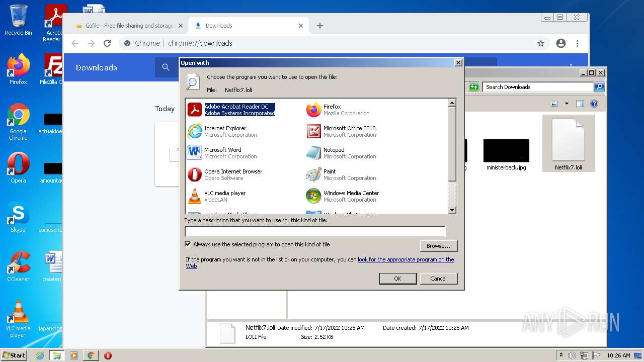This screenshot has width=644, height=362.
Task: Open Internet Explorer from the taskbar
Action: pos(40,355)
